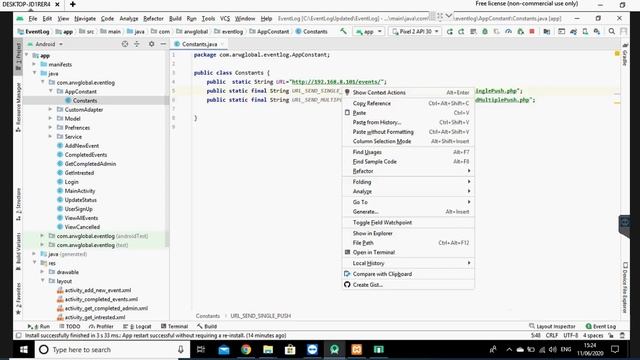
Task: Open the Pixel 2 API 30 device dropdown
Action: (415, 31)
